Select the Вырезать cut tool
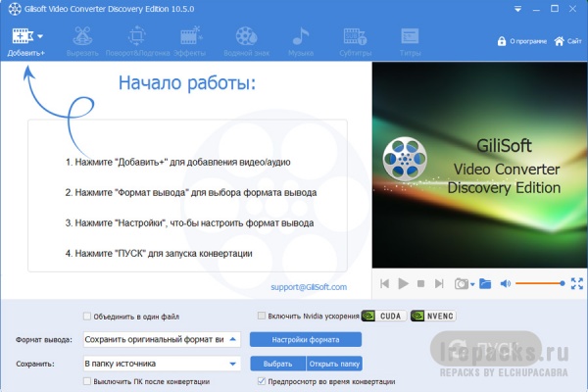 82,41
